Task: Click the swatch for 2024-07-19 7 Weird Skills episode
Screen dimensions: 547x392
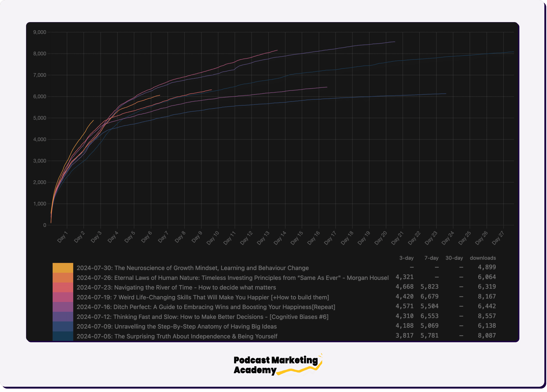Action: coord(63,297)
